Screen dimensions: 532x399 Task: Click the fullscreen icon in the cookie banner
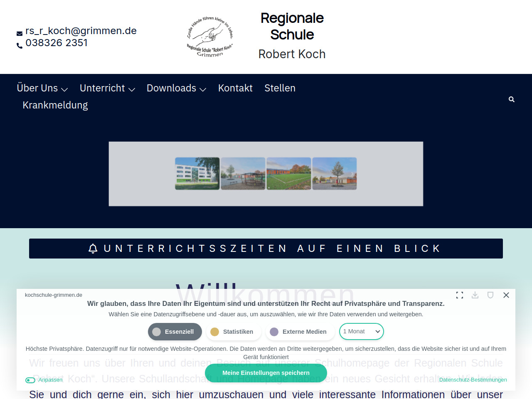(x=460, y=295)
